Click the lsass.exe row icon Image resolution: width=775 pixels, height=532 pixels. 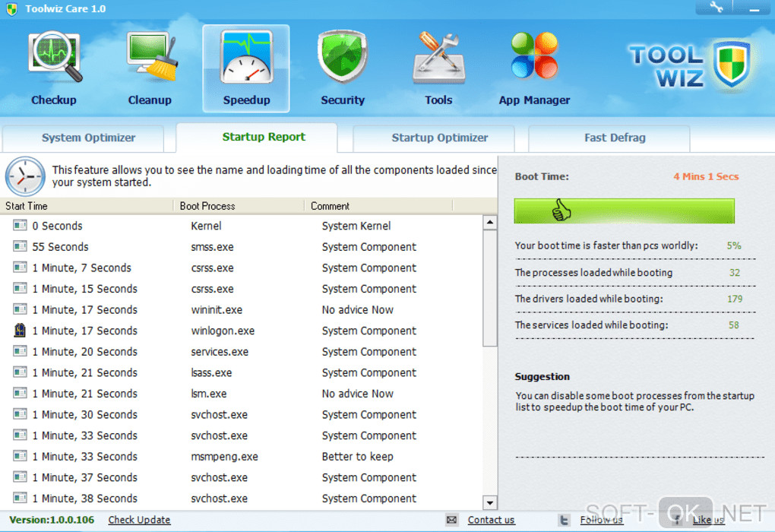pyautogui.click(x=20, y=372)
